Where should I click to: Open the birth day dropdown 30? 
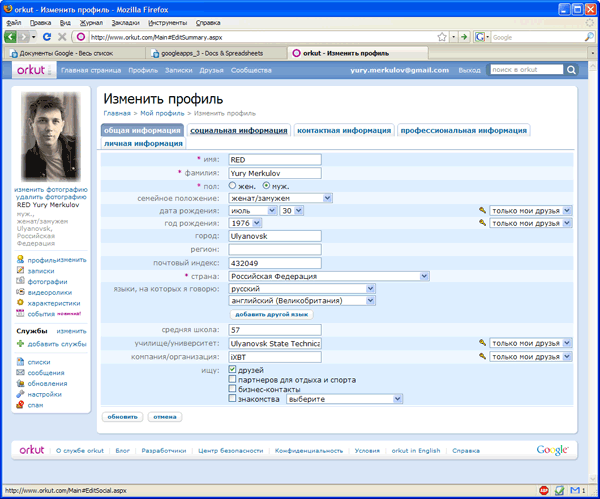click(292, 210)
